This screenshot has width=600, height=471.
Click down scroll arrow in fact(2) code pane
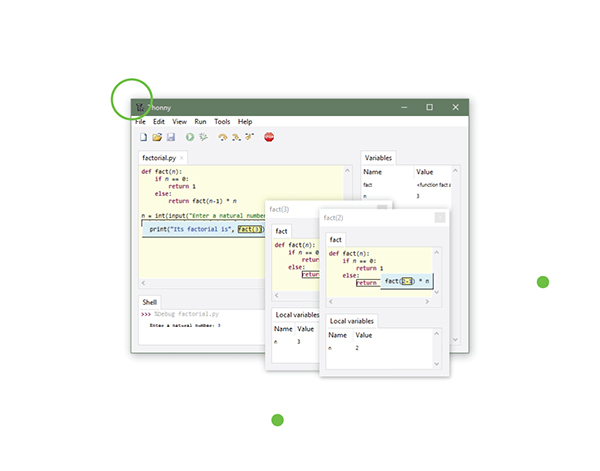tap(438, 293)
